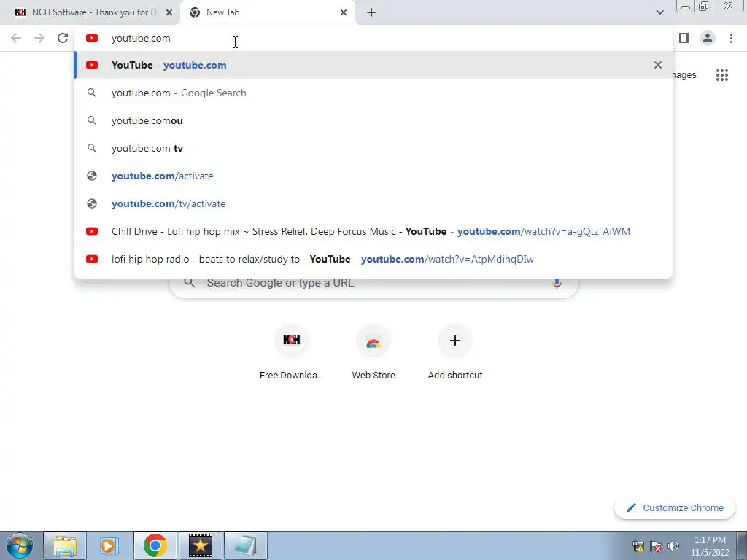
Task: Open the NCH Free Download shortcut
Action: pyautogui.click(x=292, y=352)
